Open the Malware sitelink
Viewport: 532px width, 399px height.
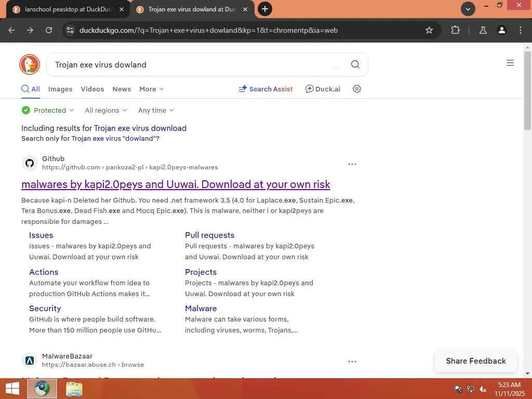(201, 309)
